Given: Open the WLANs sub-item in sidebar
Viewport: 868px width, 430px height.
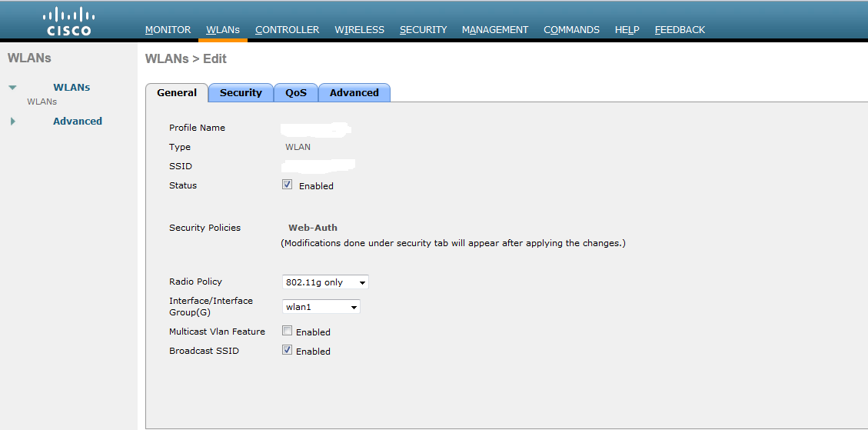Looking at the screenshot, I should pos(42,102).
